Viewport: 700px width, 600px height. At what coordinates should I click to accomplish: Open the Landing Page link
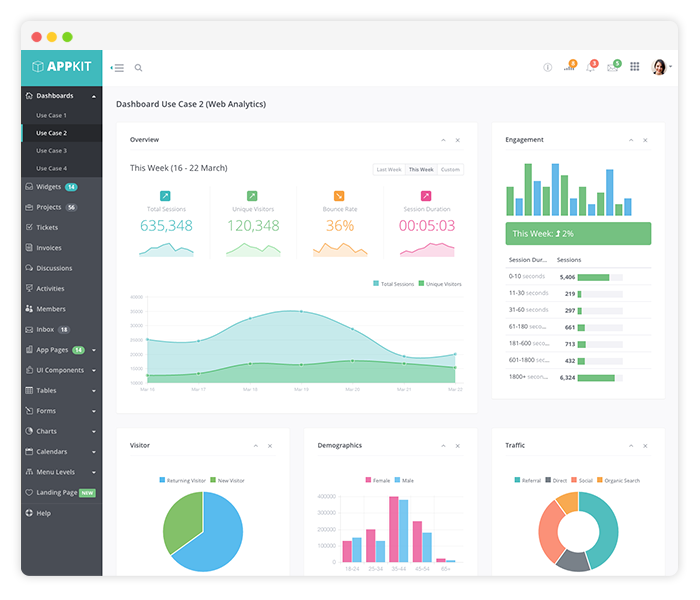tap(57, 492)
